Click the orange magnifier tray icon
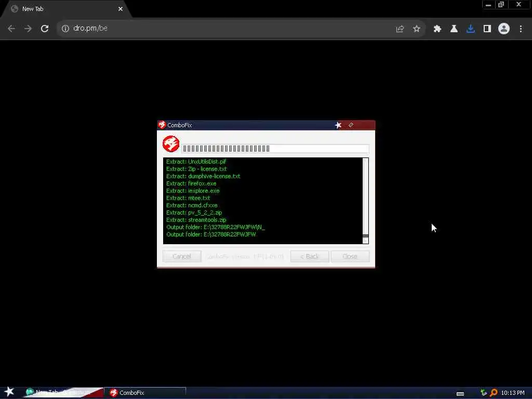Viewport: 532px width, 399px height. [494, 393]
